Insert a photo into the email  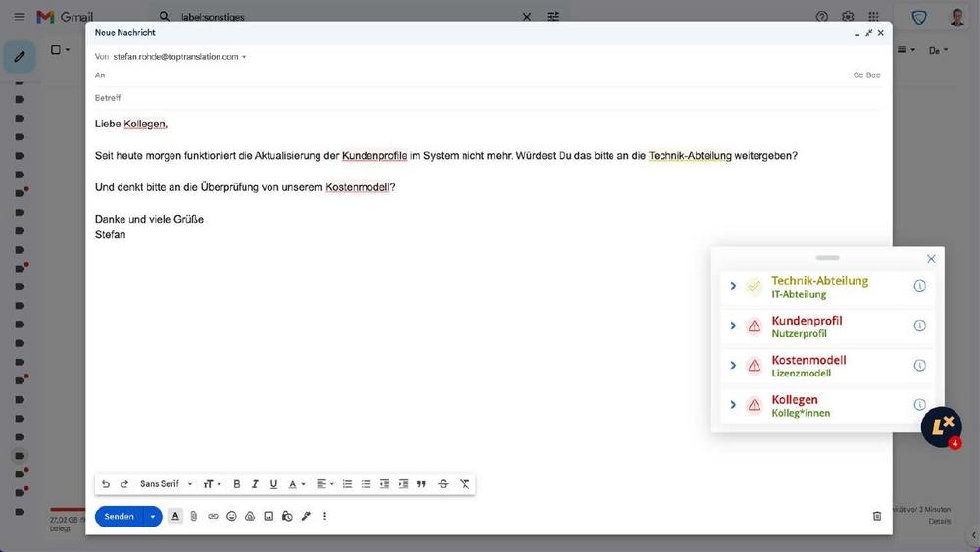pyautogui.click(x=269, y=516)
